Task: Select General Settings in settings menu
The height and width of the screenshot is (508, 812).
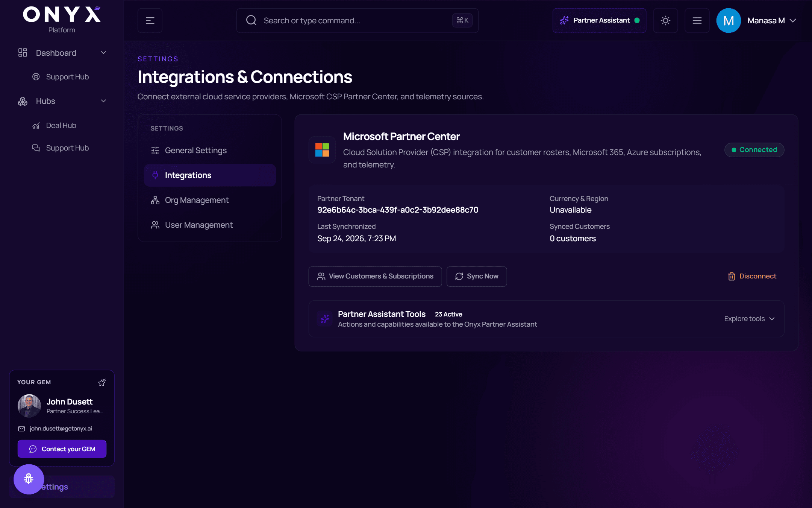Action: pos(210,151)
